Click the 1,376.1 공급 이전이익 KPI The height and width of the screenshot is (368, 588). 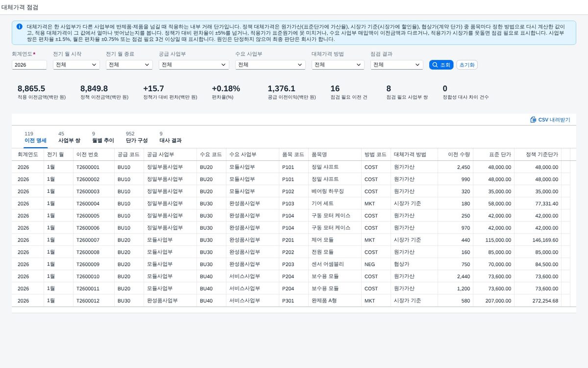coord(292,92)
